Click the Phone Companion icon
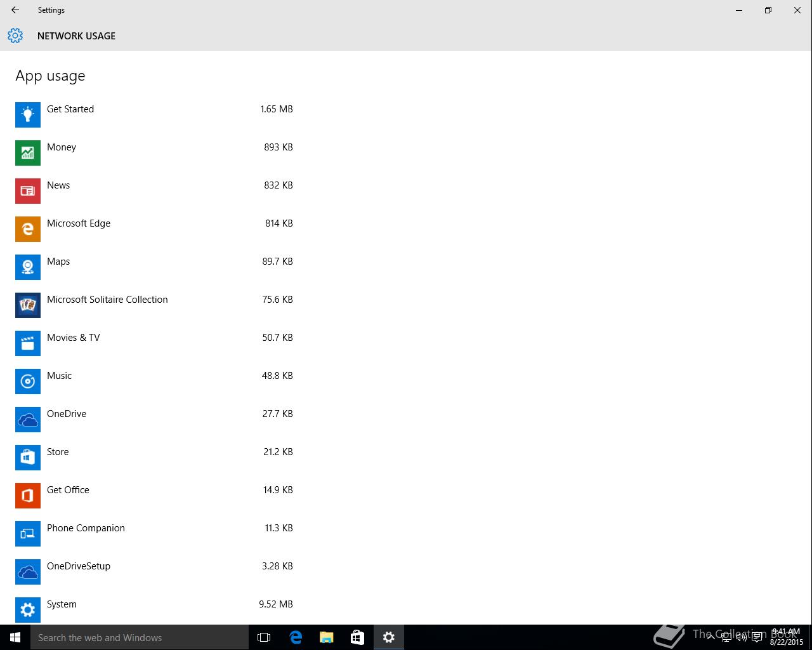Screen dimensions: 812x650 point(28,533)
